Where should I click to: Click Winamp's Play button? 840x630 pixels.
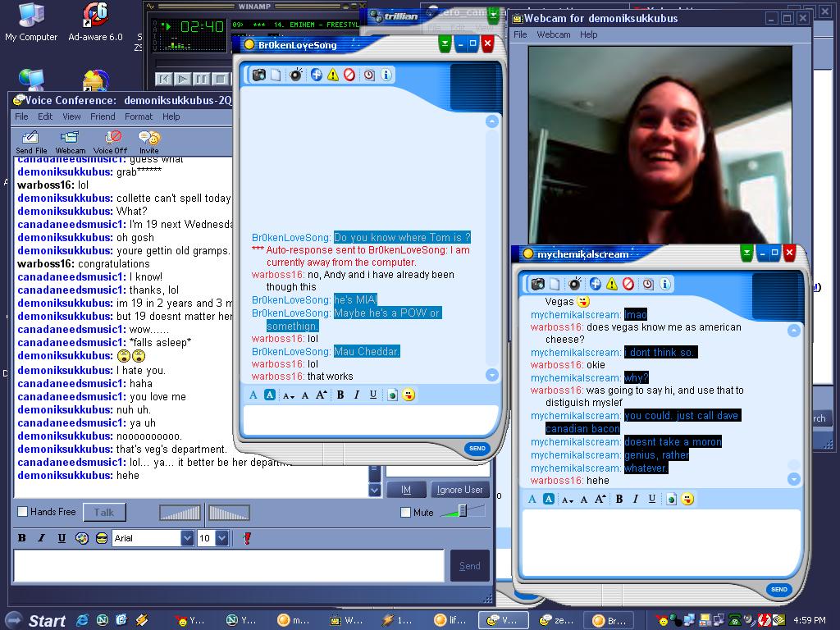(x=183, y=80)
